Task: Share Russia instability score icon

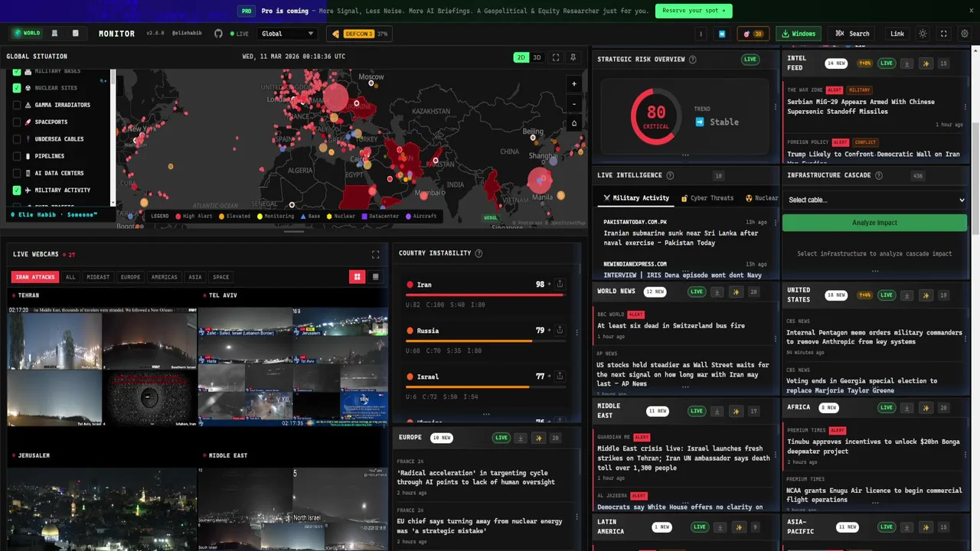Action: (x=560, y=331)
